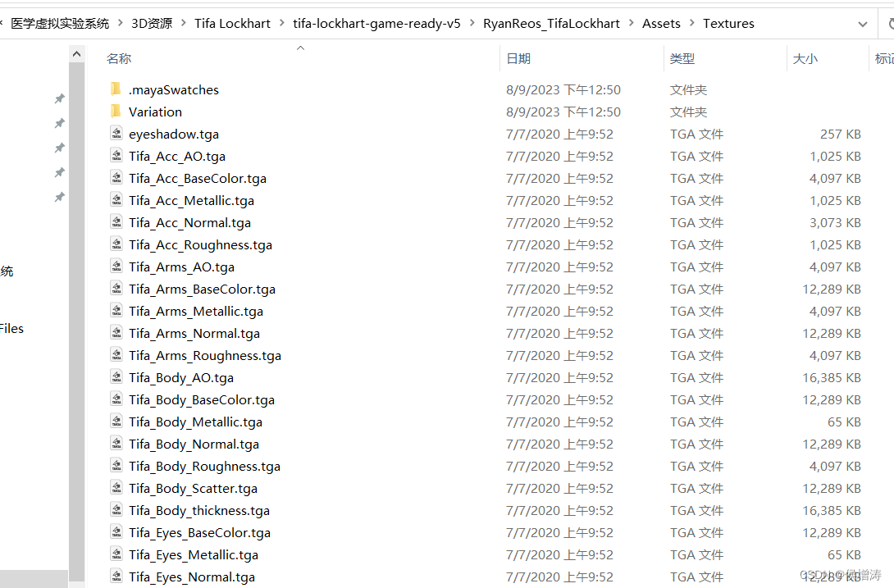Image resolution: width=894 pixels, height=588 pixels.
Task: Select the Tifa_Acc_AO.tga file icon
Action: pos(116,156)
